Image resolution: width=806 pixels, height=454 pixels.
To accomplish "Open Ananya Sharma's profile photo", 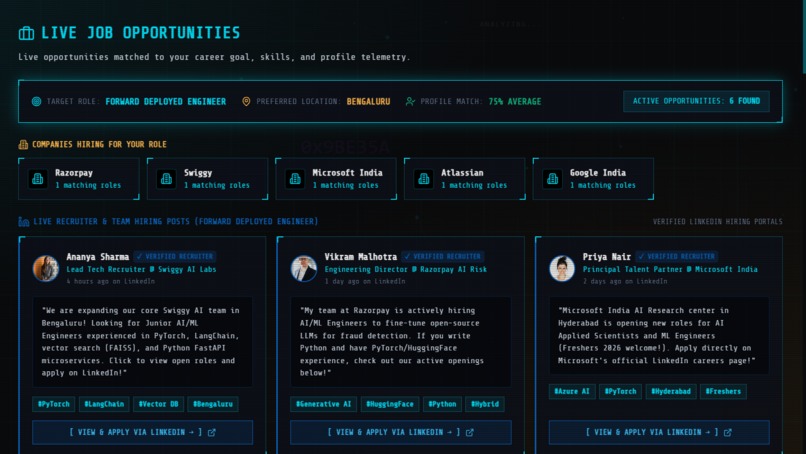I will pos(46,268).
